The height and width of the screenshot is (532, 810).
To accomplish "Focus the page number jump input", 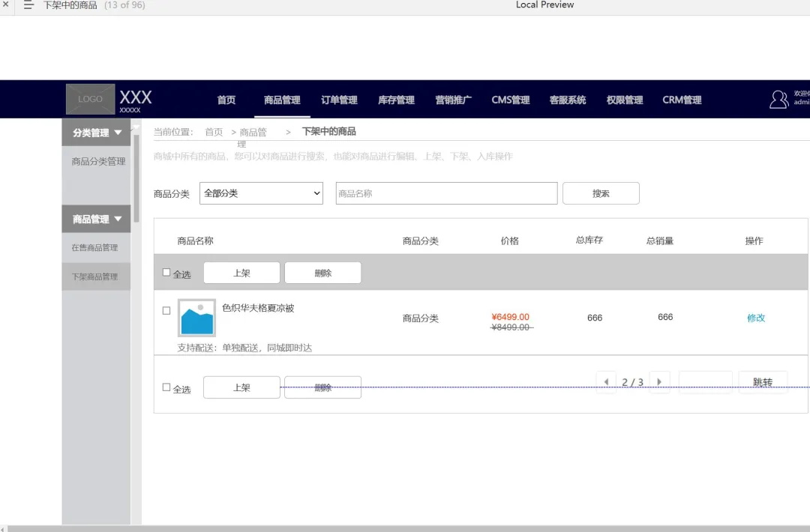I will [706, 382].
